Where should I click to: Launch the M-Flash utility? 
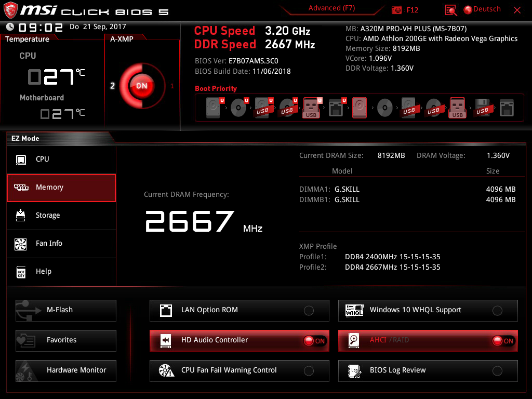tap(66, 311)
